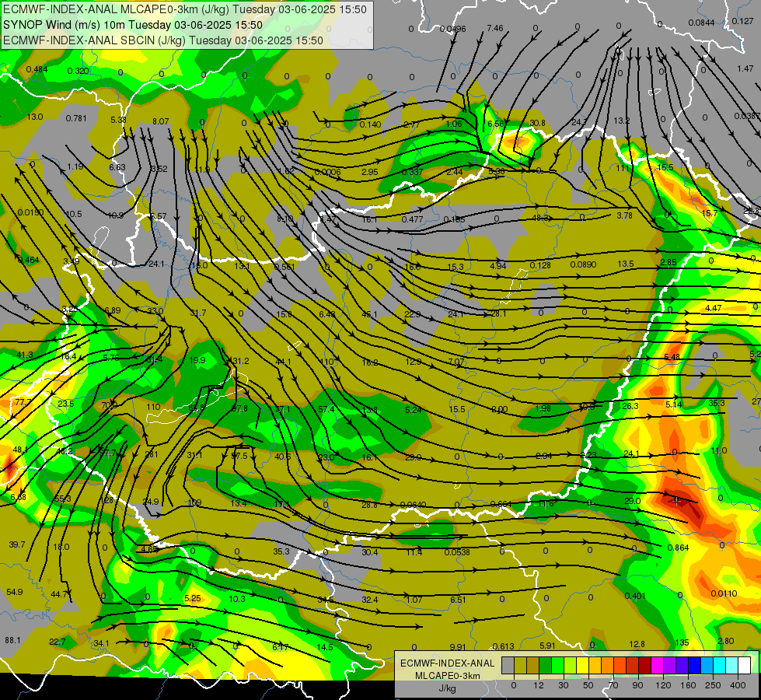Click the map value 0.320

(78, 71)
